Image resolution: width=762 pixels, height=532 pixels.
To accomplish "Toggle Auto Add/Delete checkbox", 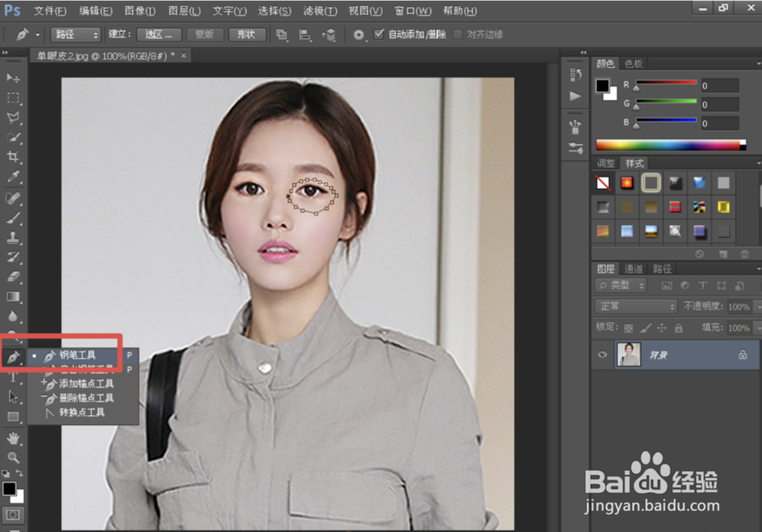I will tap(379, 34).
